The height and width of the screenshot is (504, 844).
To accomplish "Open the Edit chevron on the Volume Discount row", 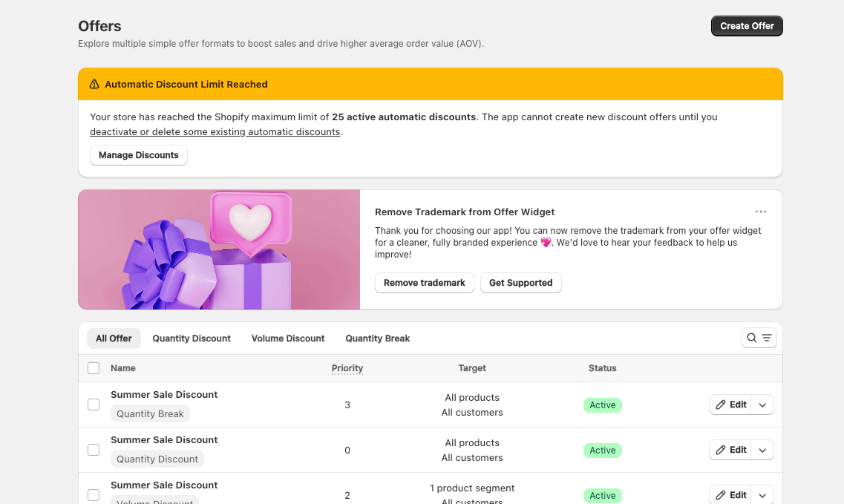I will [x=762, y=494].
